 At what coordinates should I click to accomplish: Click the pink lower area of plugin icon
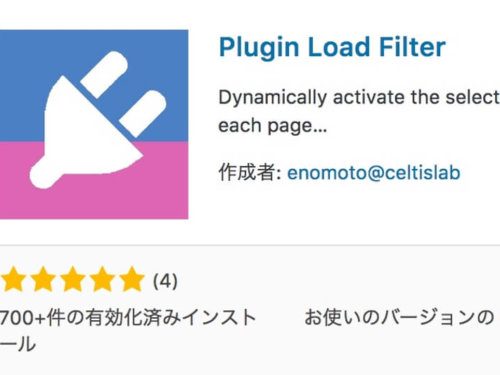coord(94,200)
